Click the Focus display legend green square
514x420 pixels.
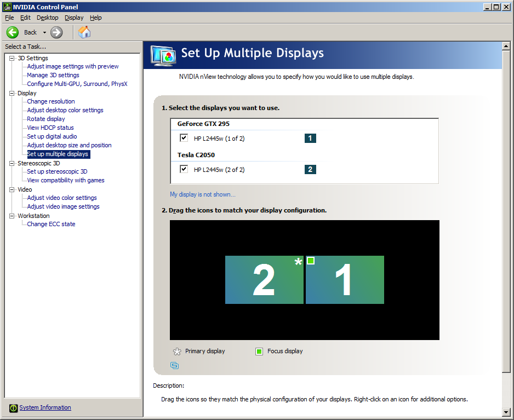click(259, 352)
